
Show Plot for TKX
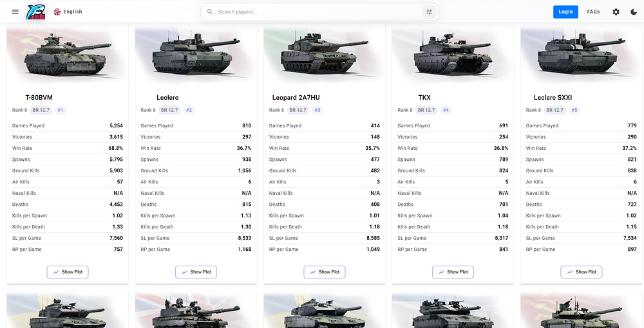(x=453, y=272)
